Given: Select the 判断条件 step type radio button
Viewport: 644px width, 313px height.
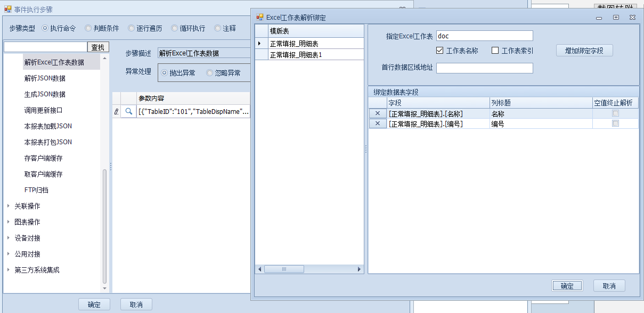Looking at the screenshot, I should (x=88, y=28).
